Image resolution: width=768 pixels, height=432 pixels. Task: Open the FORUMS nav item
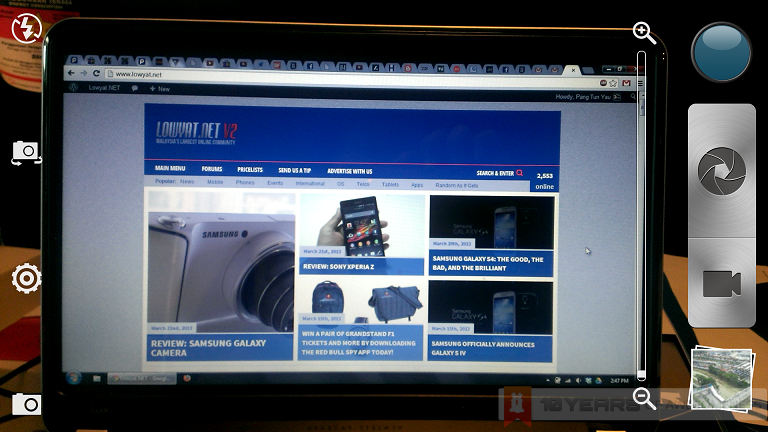point(212,169)
